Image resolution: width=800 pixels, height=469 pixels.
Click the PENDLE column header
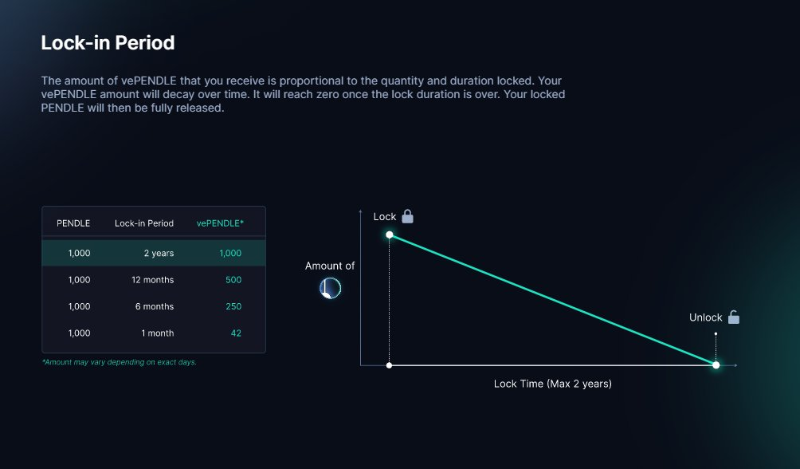73,224
